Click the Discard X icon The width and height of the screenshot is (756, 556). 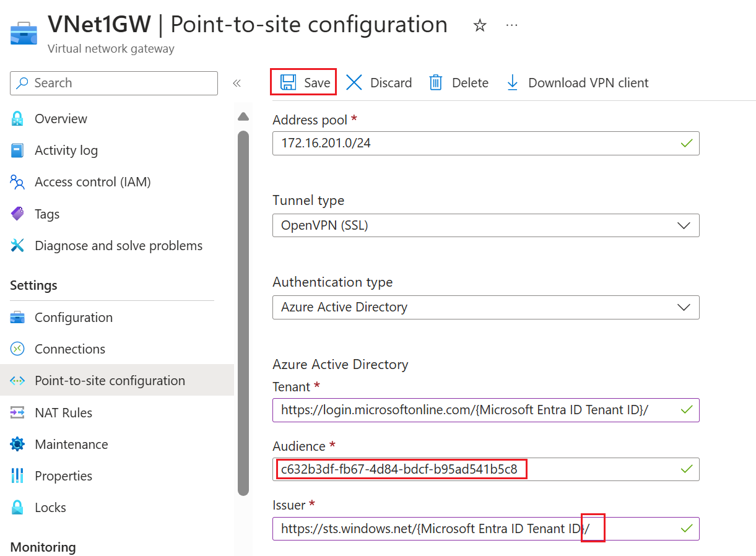(x=354, y=83)
